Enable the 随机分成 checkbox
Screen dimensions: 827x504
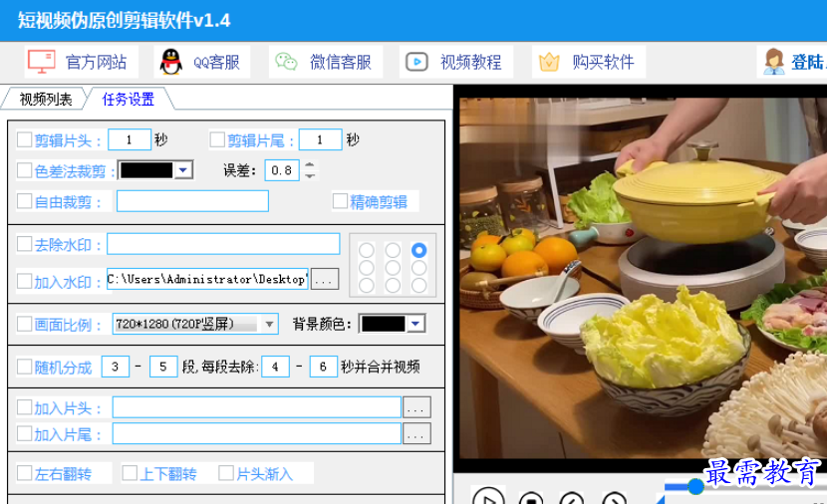[24, 367]
